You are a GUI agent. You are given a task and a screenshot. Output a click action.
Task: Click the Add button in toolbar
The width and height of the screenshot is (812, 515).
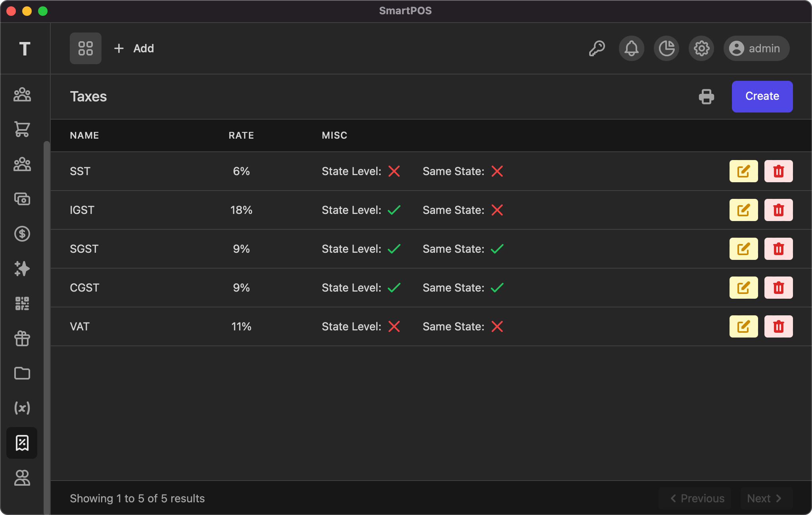134,48
